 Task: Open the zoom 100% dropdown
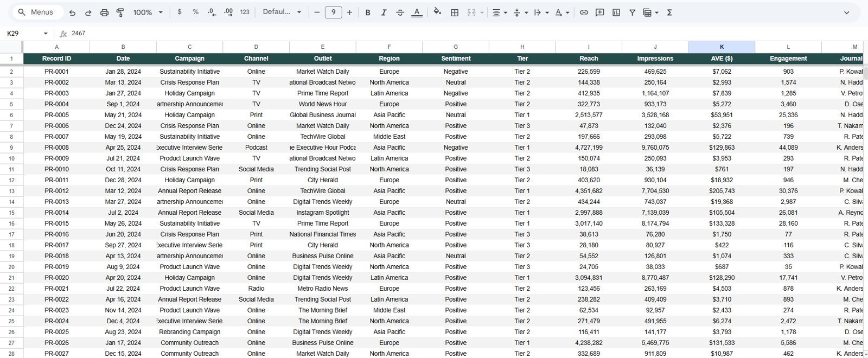tap(148, 12)
